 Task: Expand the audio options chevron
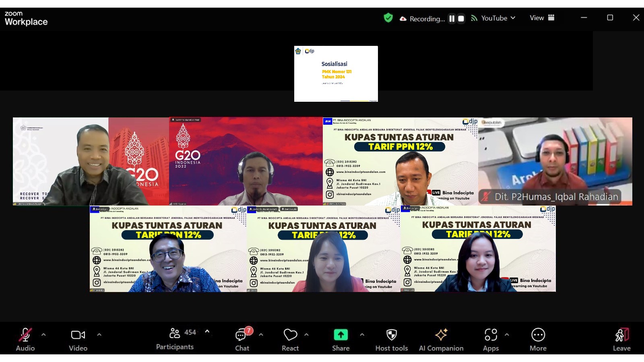pos(43,335)
